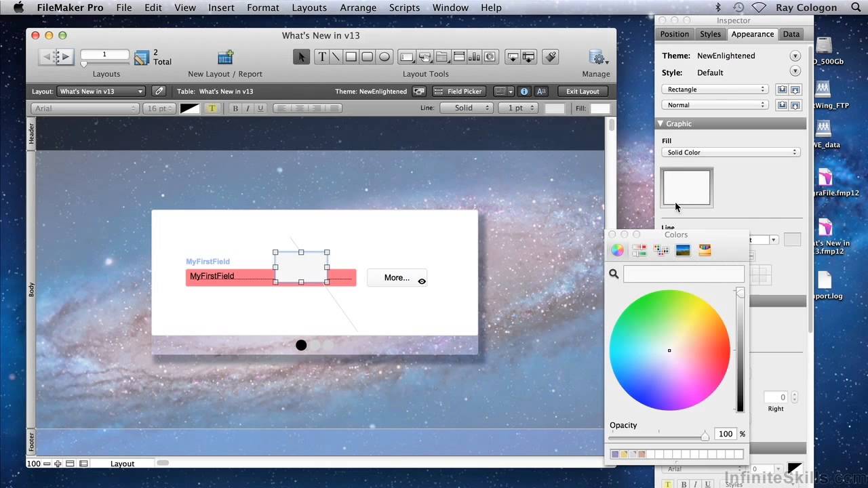Screen dimensions: 868x488
Task: Select the Field/Control tool
Action: (408, 57)
